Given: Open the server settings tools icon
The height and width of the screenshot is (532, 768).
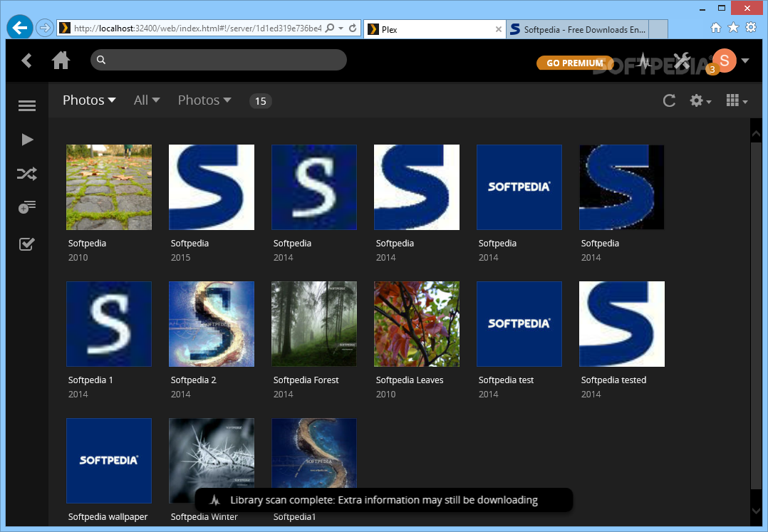Looking at the screenshot, I should (682, 61).
